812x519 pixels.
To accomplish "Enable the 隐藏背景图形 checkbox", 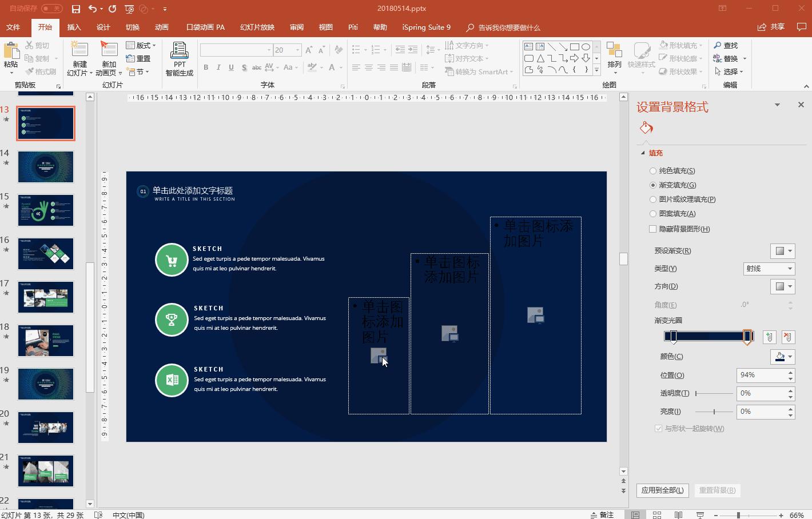I will pos(653,229).
